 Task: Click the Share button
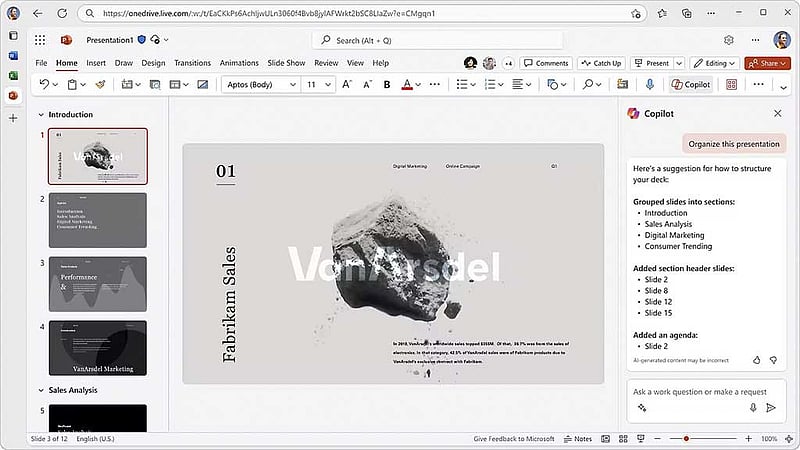point(767,63)
